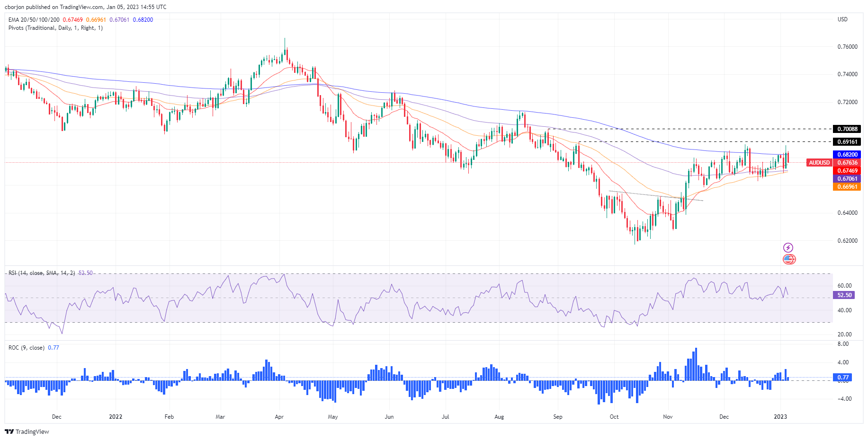Click the 0.67636 current price tag
Viewport: 868px width, 440px height.
point(847,163)
